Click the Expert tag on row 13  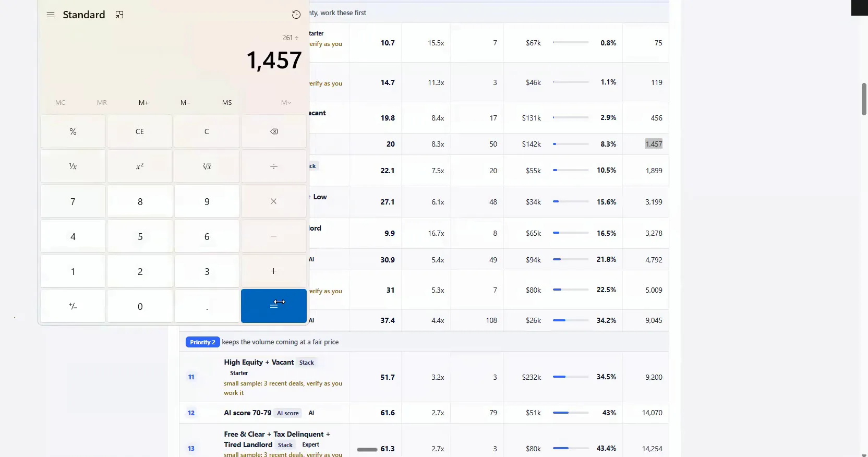(311, 445)
